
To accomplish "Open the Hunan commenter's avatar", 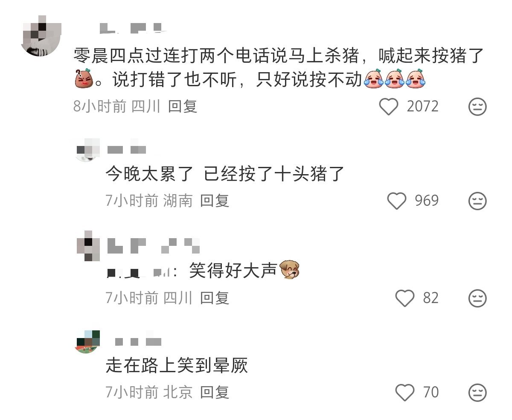I will click(87, 150).
